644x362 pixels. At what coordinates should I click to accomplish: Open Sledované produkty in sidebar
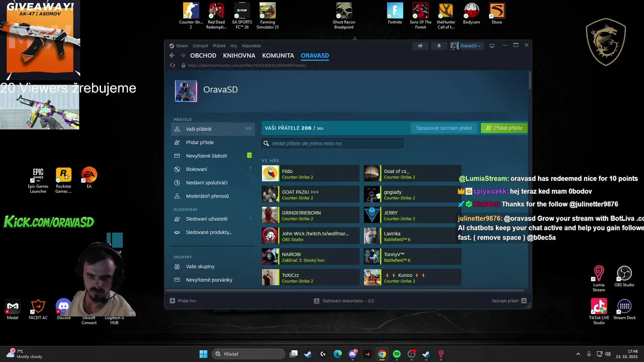click(213, 232)
